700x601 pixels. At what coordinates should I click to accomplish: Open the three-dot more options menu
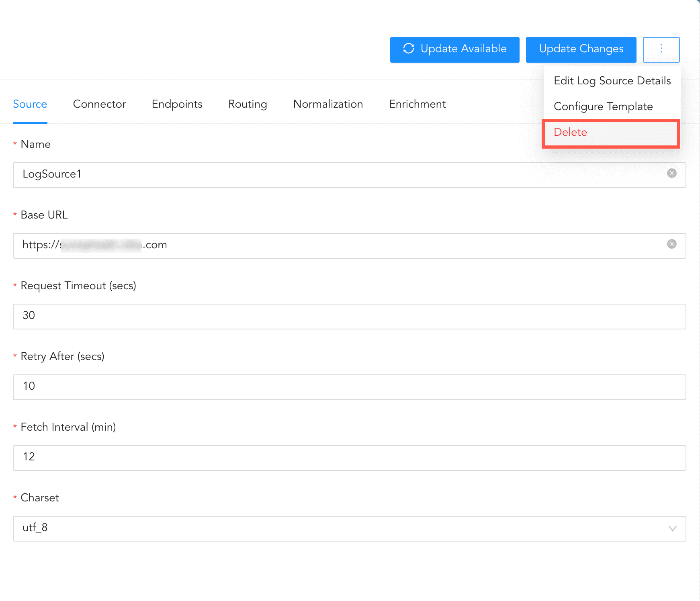tap(661, 49)
